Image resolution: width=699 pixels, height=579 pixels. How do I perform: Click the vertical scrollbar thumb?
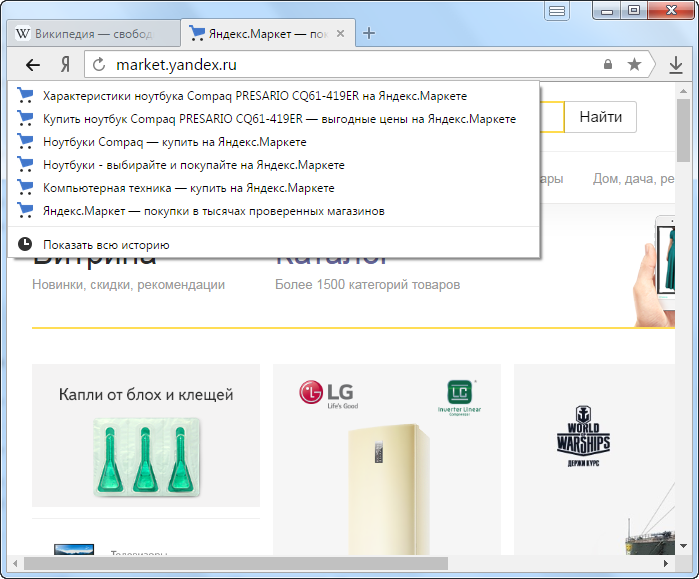[x=683, y=131]
